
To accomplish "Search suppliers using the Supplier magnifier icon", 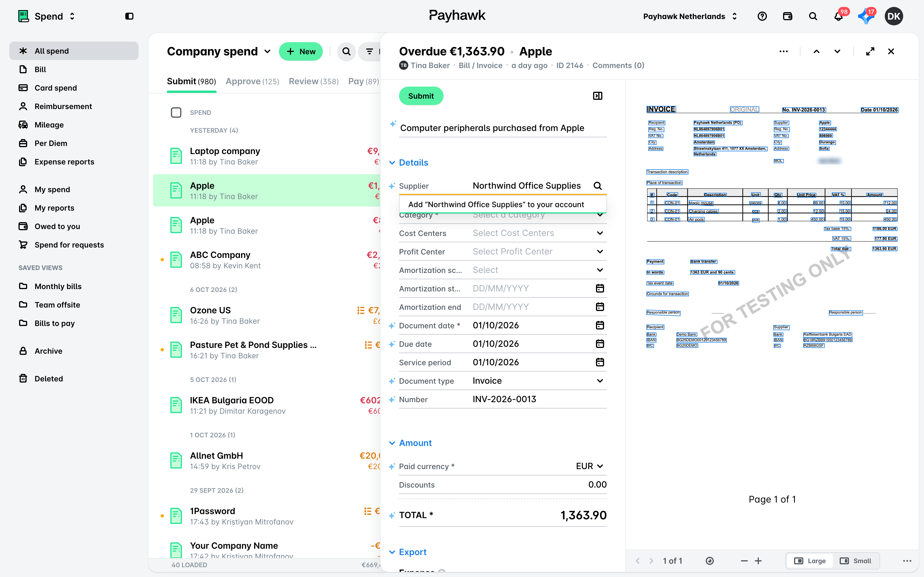I will 597,186.
